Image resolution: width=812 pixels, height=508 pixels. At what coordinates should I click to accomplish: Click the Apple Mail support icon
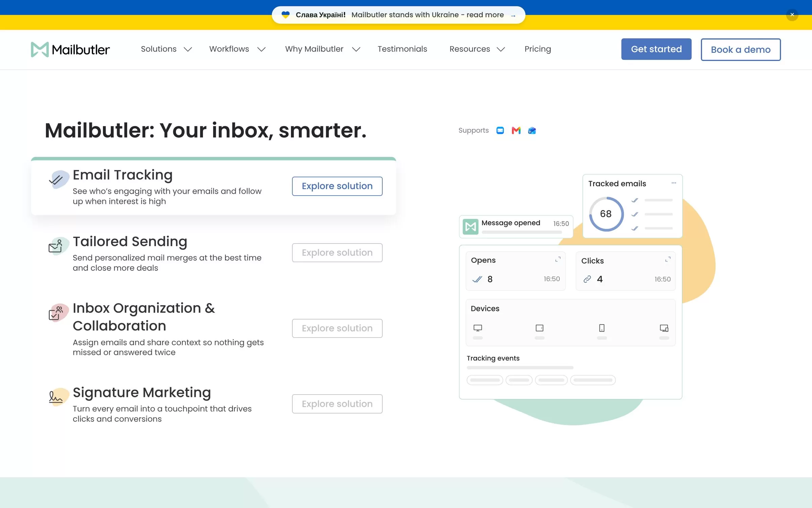point(500,130)
